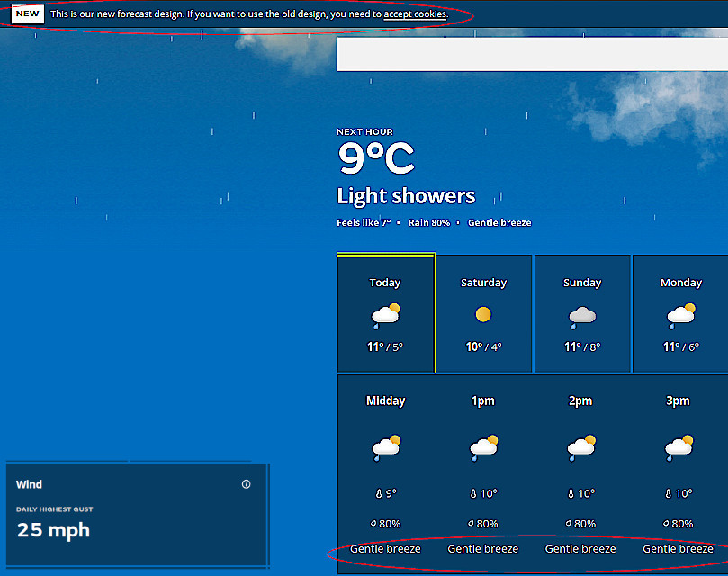This screenshot has height=576, width=728.
Task: Click the Midday hour label
Action: coord(385,400)
